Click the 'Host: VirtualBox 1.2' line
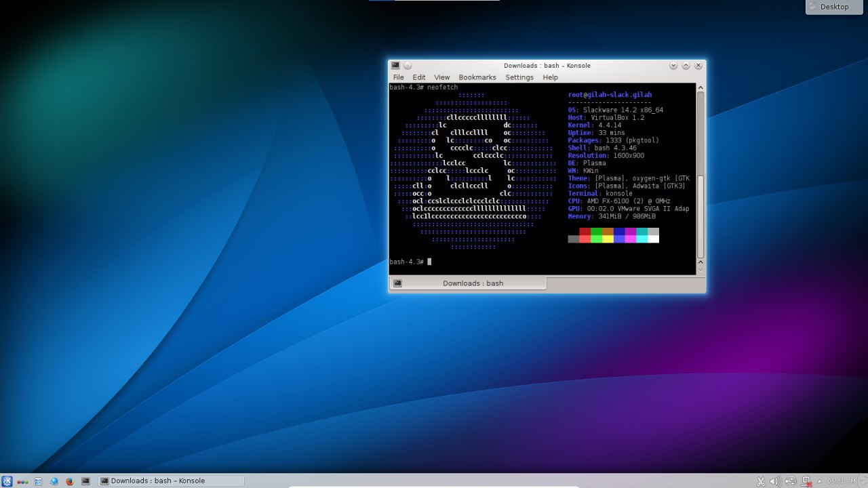Image resolution: width=868 pixels, height=488 pixels. click(x=606, y=118)
